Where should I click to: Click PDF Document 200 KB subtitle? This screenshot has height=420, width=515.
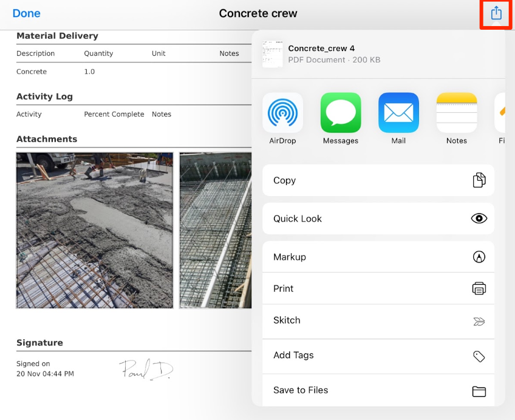click(334, 59)
